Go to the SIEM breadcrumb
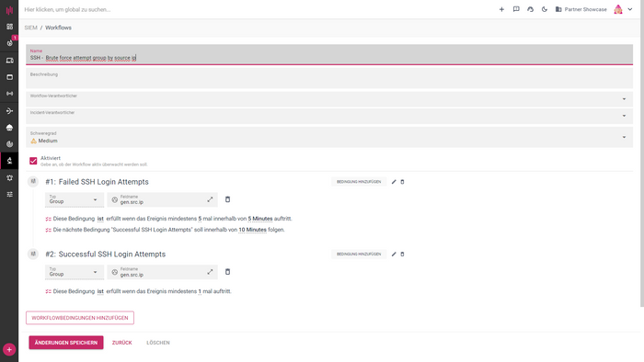The height and width of the screenshot is (362, 644). pos(30,28)
